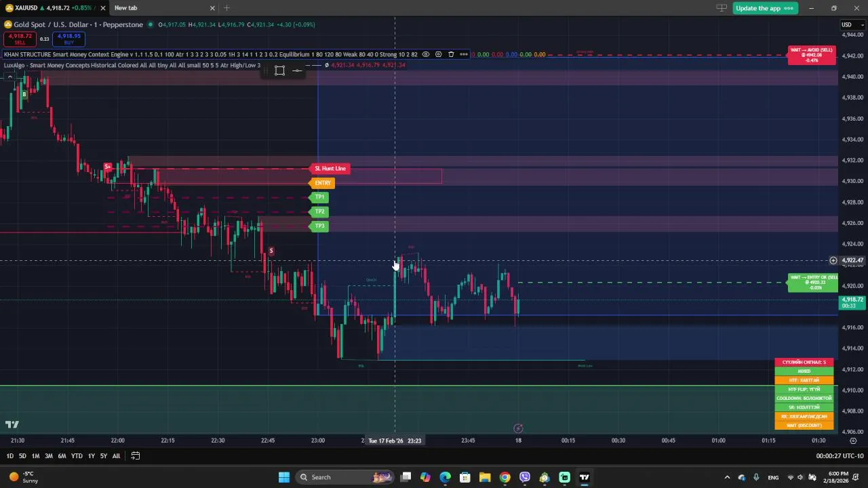Open Task View in the taskbar
This screenshot has height=488, width=868.
tap(406, 477)
